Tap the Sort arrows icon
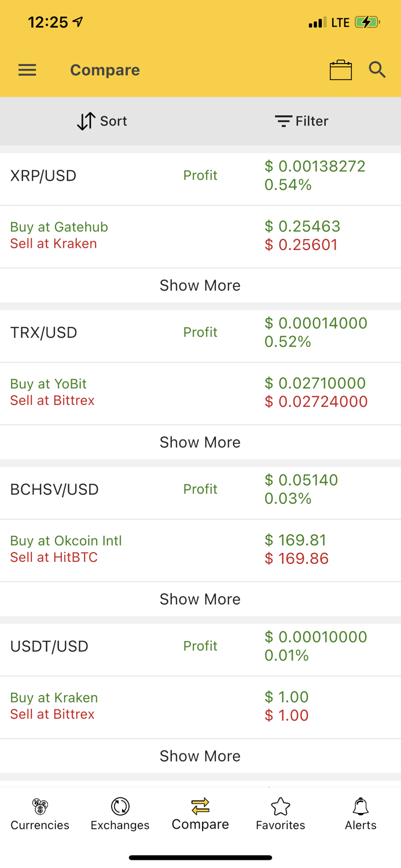This screenshot has width=401, height=868. point(86,121)
